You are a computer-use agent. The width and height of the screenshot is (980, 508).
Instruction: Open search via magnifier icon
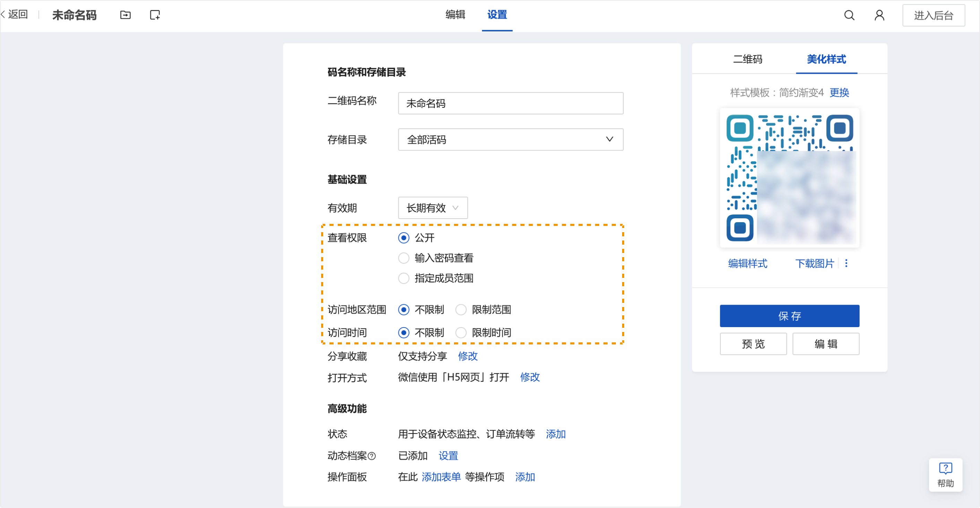coord(849,15)
